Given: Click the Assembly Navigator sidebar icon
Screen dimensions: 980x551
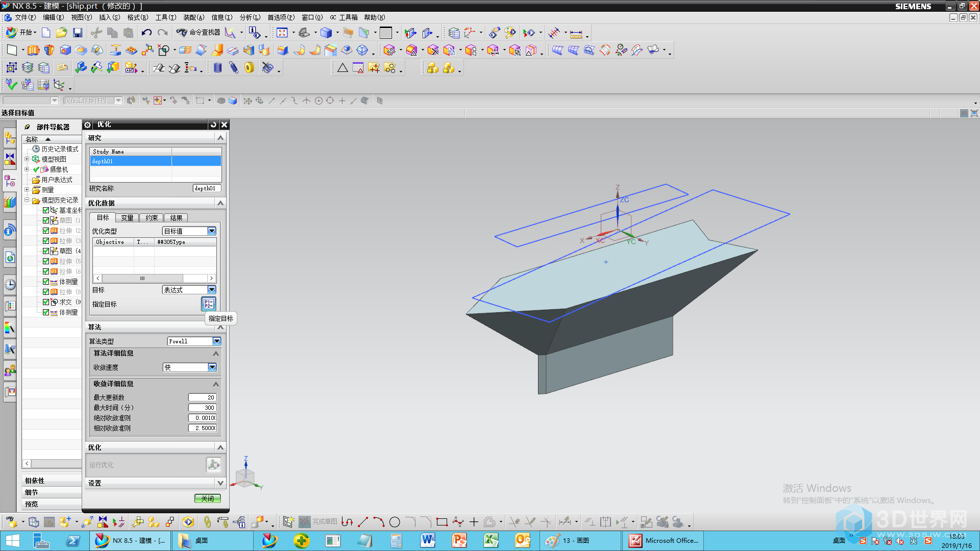Looking at the screenshot, I should pyautogui.click(x=10, y=137).
